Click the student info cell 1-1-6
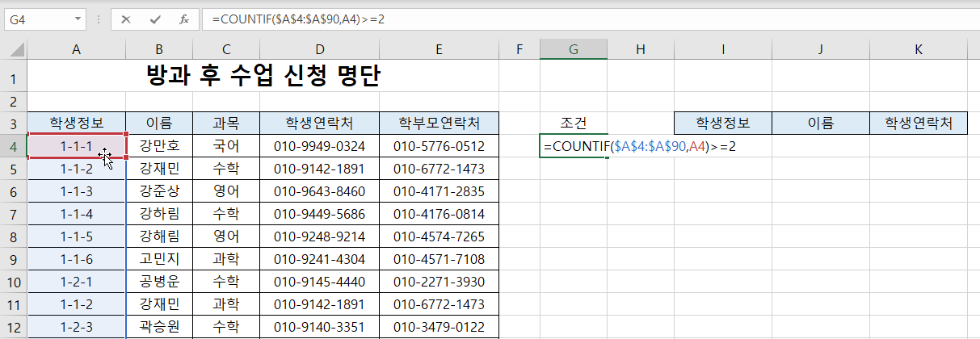 click(76, 259)
